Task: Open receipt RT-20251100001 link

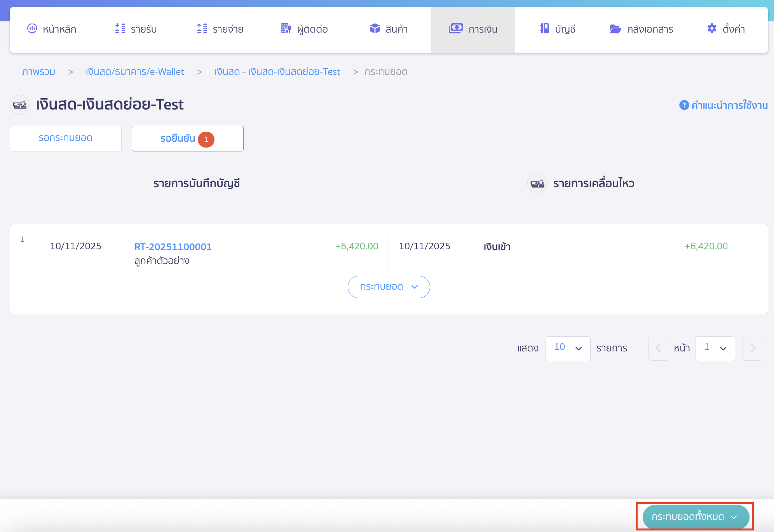Action: pyautogui.click(x=173, y=247)
